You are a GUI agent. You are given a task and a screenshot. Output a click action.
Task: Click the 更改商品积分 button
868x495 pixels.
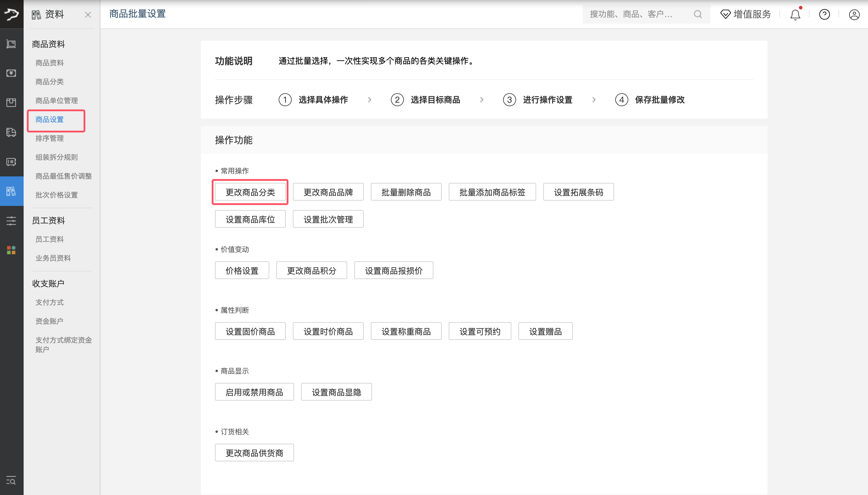click(312, 271)
